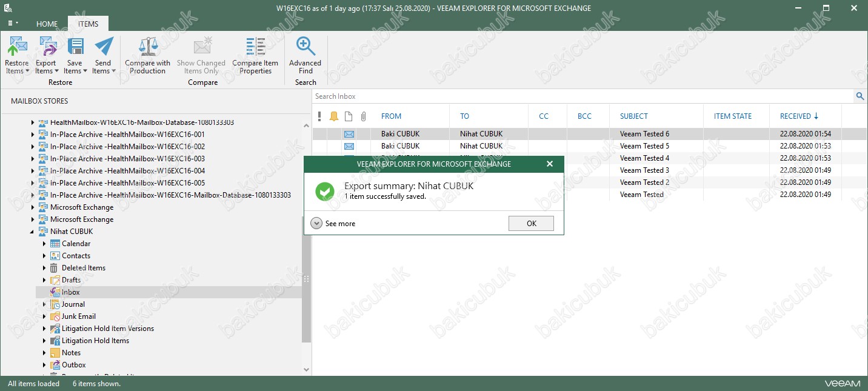Open the Export Items ribbon button

45,56
